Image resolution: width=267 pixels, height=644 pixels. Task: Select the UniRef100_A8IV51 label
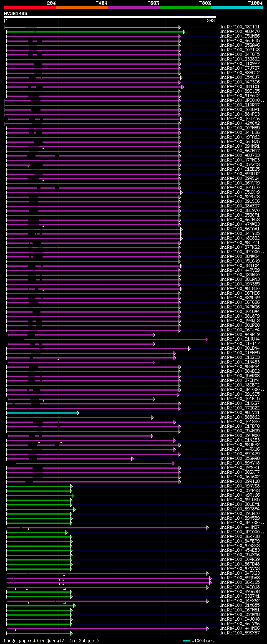pos(240,413)
